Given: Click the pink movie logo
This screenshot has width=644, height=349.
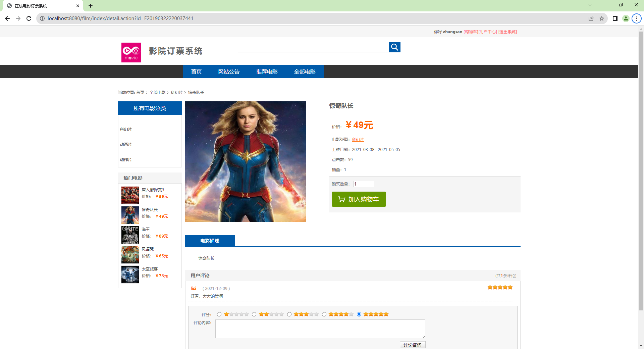Looking at the screenshot, I should click(x=131, y=52).
